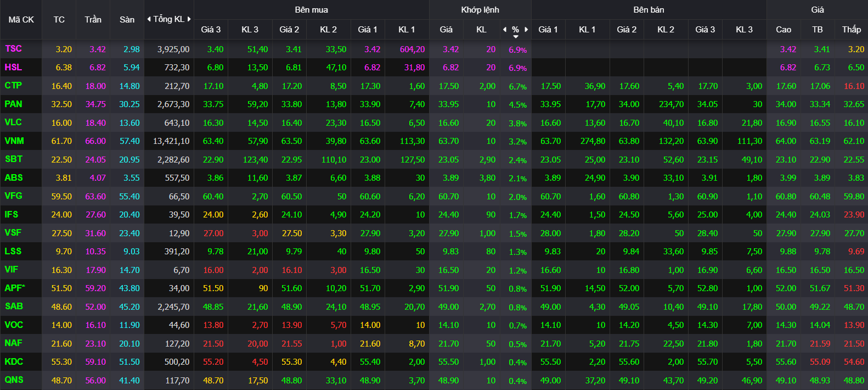The image size is (868, 390).
Task: Click the left arrow beside Tổng KL header
Action: pyautogui.click(x=149, y=19)
